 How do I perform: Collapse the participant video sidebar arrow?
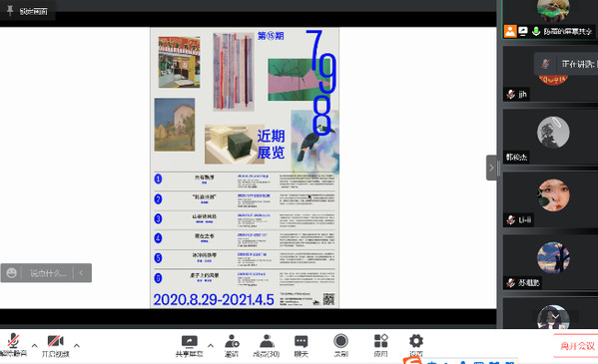point(491,168)
